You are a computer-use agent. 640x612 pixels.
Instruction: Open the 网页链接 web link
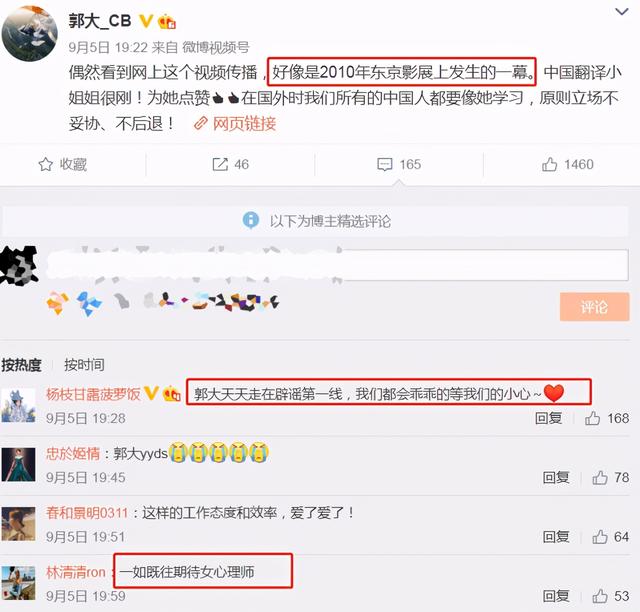pyautogui.click(x=235, y=124)
